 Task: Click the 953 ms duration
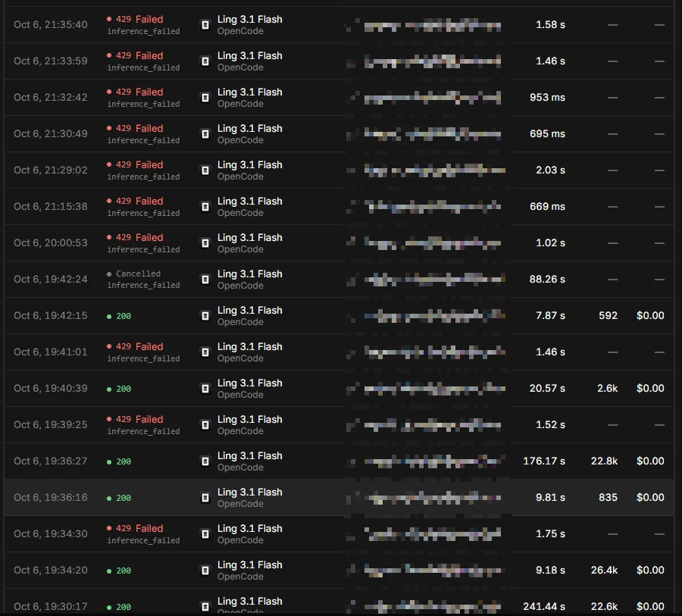click(x=547, y=98)
